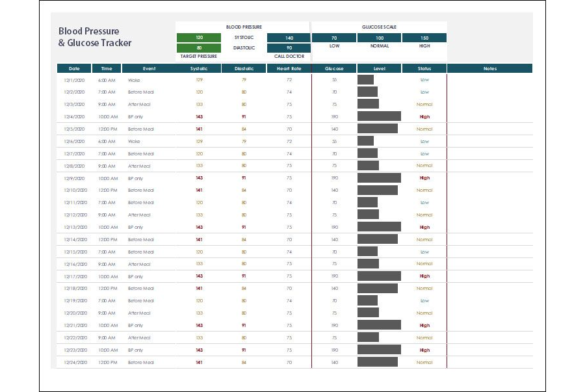Select the Systolic column header
This screenshot has width=585, height=392.
198,69
